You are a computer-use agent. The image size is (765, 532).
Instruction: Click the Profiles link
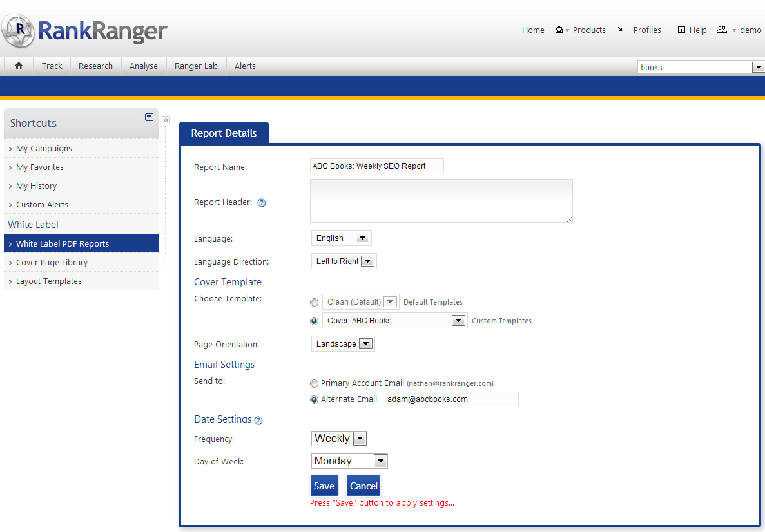pyautogui.click(x=647, y=30)
